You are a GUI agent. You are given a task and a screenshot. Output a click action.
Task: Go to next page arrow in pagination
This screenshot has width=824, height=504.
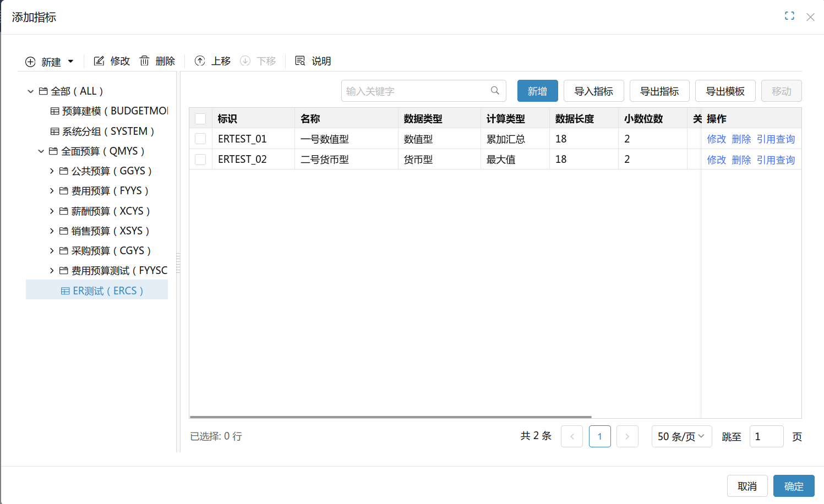coord(627,436)
